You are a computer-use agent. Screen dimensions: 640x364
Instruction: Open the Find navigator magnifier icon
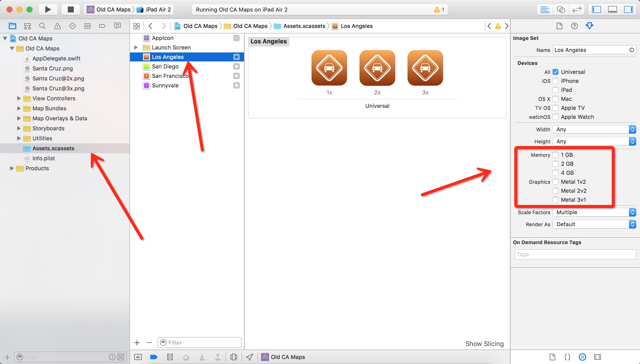point(42,26)
